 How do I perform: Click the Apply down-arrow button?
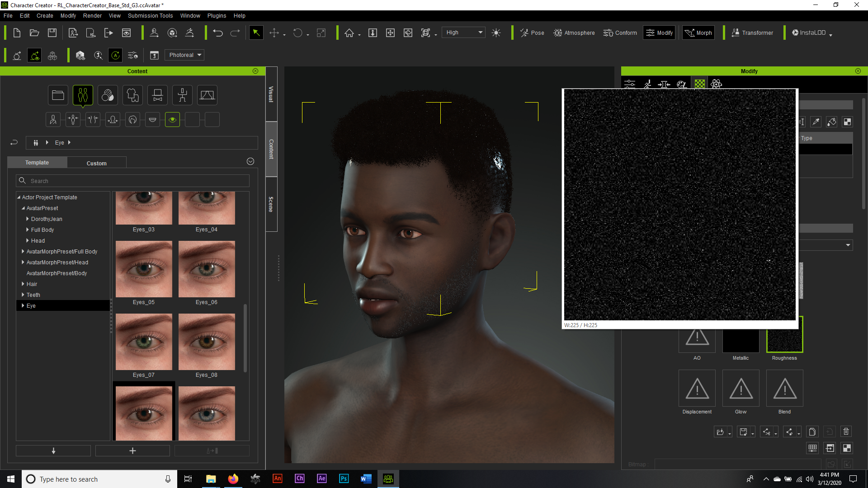pos(53,451)
